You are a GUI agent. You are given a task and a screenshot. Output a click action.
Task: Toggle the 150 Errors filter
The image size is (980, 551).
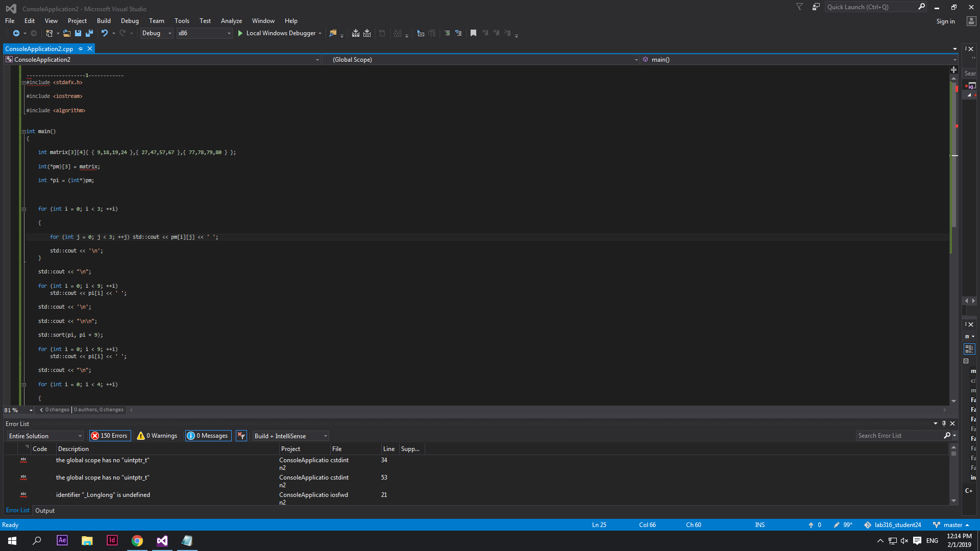110,436
